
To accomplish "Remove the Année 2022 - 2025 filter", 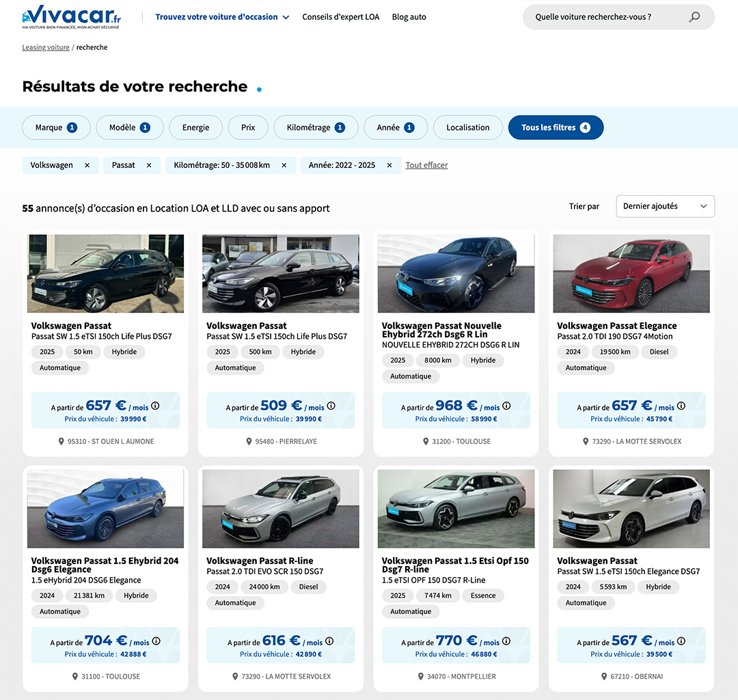I will pos(389,165).
